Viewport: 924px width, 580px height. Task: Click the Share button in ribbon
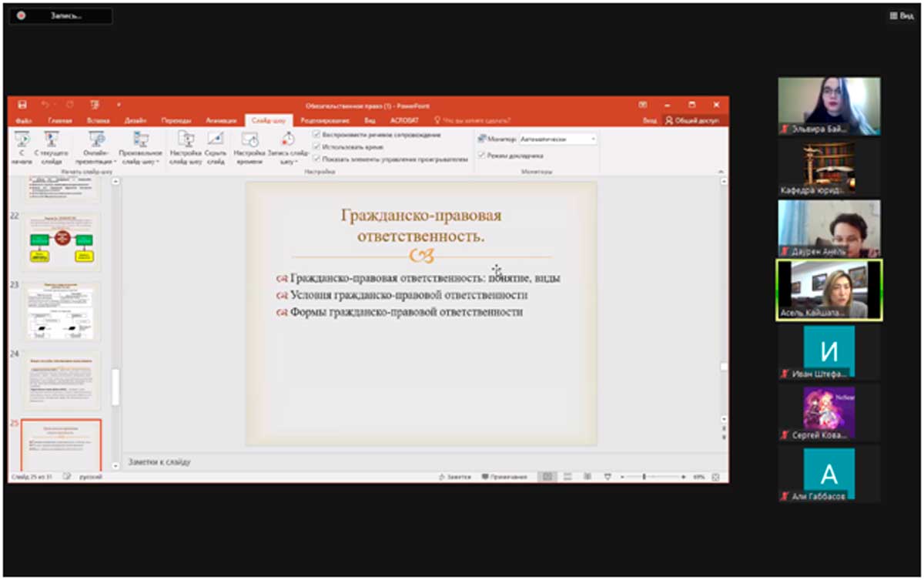click(x=691, y=121)
